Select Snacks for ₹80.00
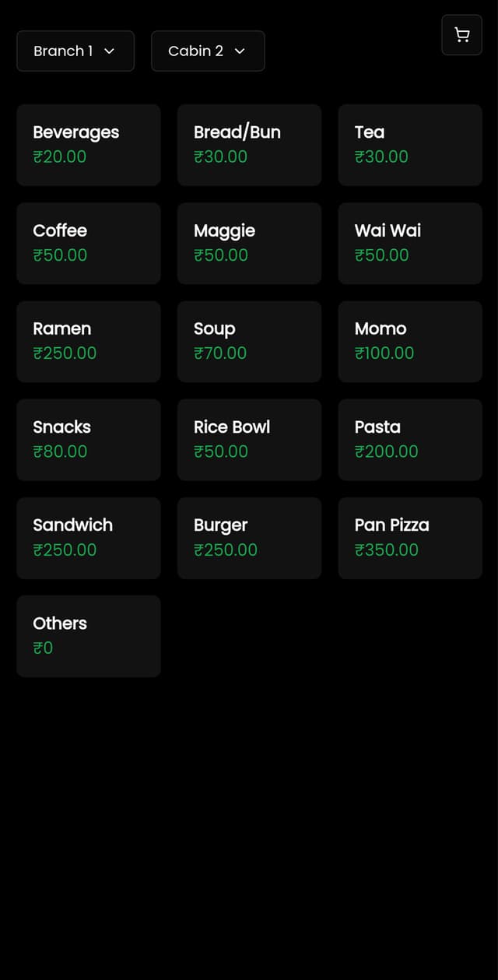The height and width of the screenshot is (980, 498). pos(89,439)
